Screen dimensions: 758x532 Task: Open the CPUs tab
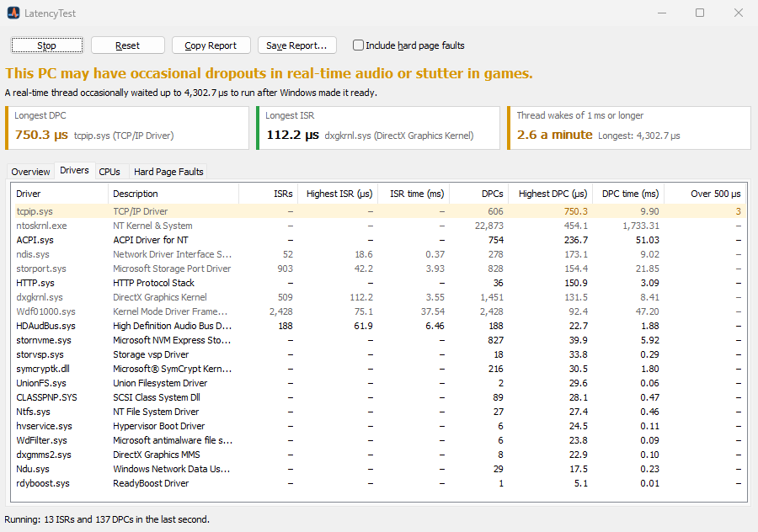(x=109, y=172)
